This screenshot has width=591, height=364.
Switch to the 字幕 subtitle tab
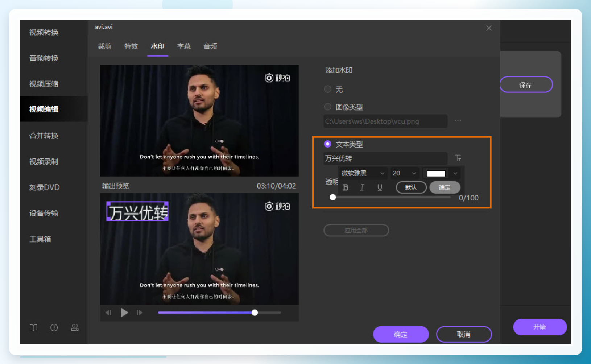(184, 46)
